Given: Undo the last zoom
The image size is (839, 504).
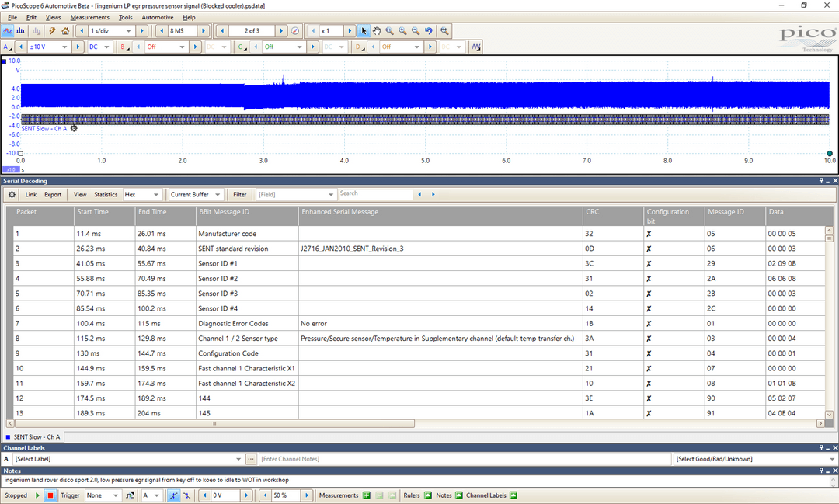Looking at the screenshot, I should point(428,31).
